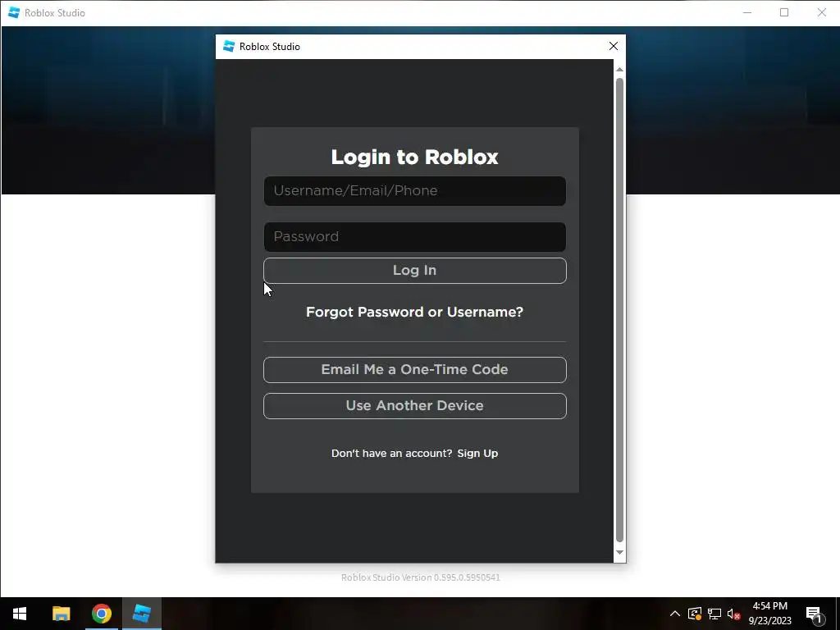The image size is (840, 630).
Task: Open the Windows Start menu
Action: pos(20,614)
